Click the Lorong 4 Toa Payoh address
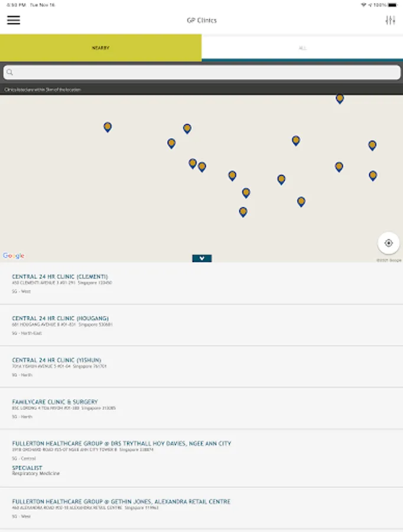Image resolution: width=403 pixels, height=532 pixels. point(64,408)
